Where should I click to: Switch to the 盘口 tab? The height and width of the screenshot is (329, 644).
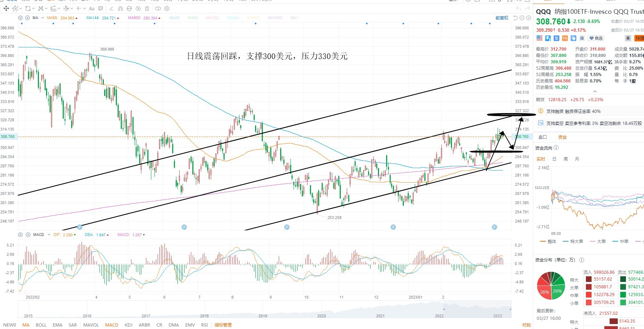(543, 137)
